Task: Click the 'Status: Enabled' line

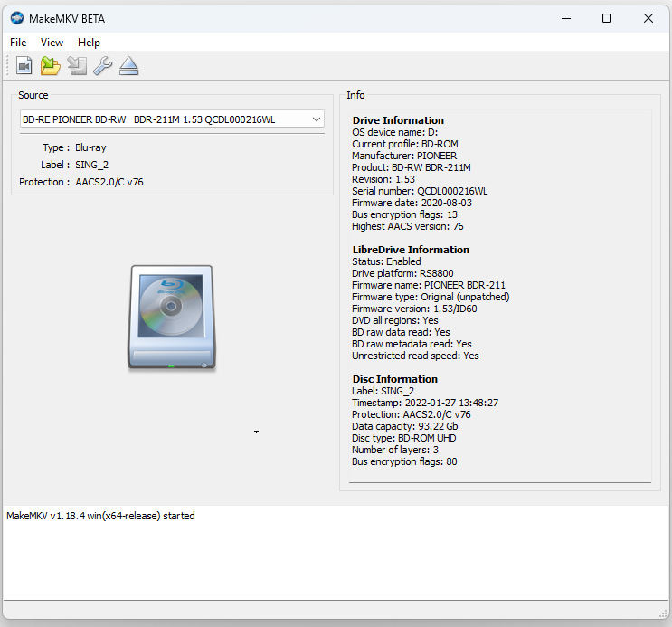Action: 386,261
